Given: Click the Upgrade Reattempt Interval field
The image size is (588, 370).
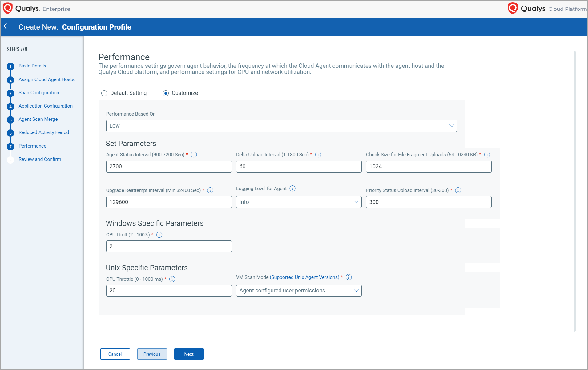Looking at the screenshot, I should [169, 202].
